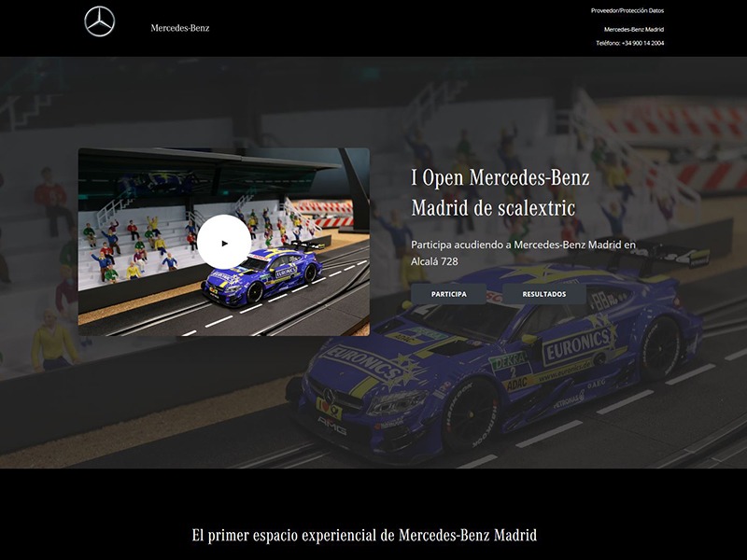The height and width of the screenshot is (560, 747).
Task: Visit the Mercedes-Benz Madrid link
Action: coord(634,28)
